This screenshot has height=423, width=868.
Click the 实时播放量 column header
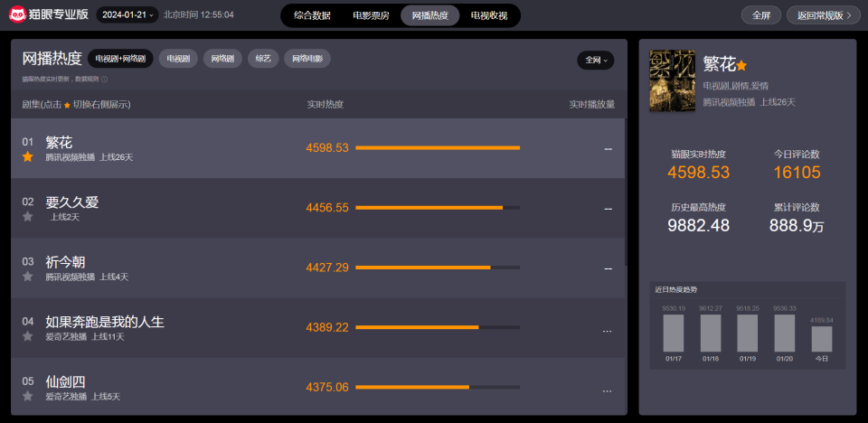click(591, 105)
